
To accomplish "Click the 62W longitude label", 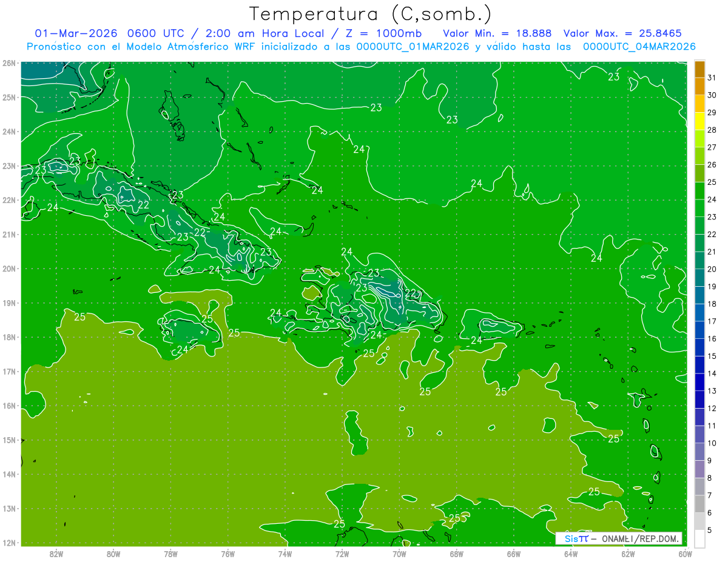I will [628, 553].
